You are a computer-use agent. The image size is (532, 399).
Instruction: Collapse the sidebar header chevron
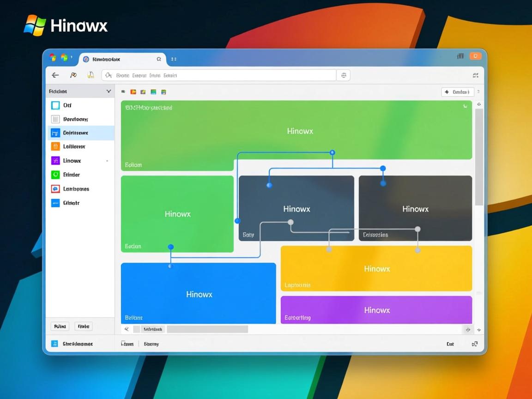click(109, 91)
